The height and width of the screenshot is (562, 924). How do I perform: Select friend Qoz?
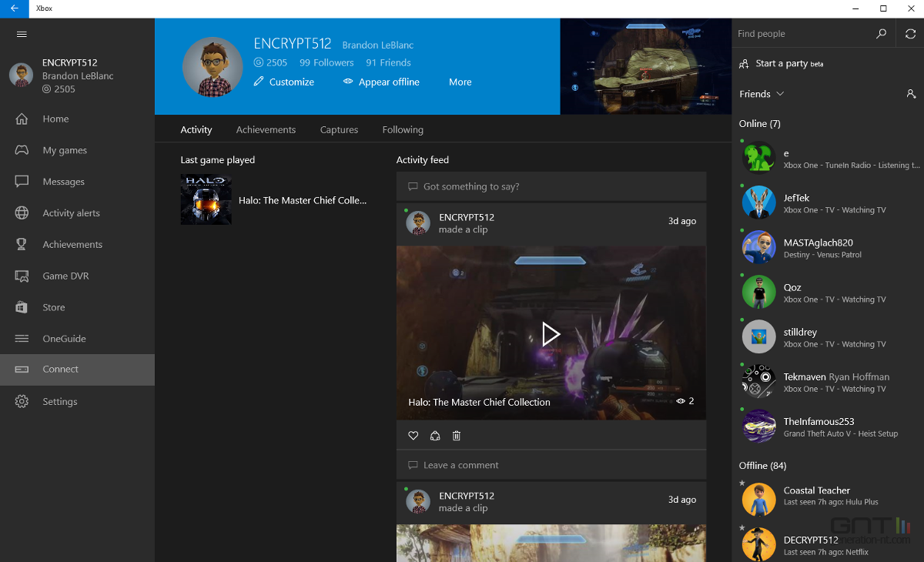828,293
